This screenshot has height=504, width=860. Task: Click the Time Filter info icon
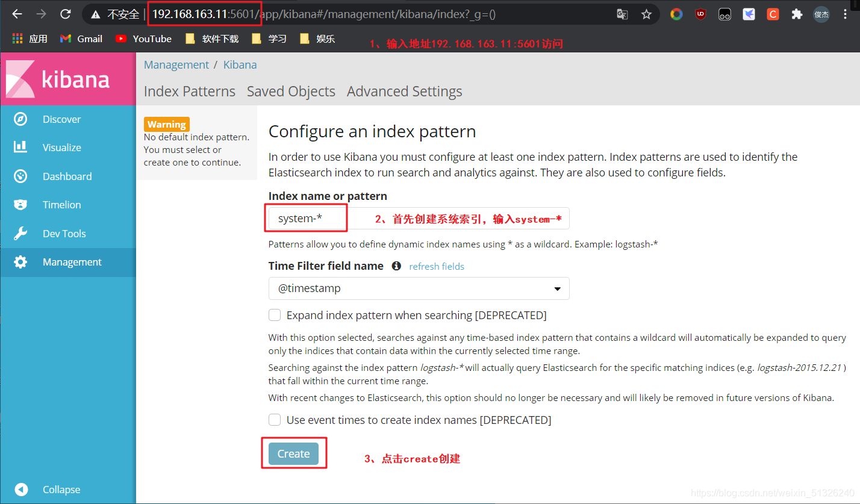(396, 266)
